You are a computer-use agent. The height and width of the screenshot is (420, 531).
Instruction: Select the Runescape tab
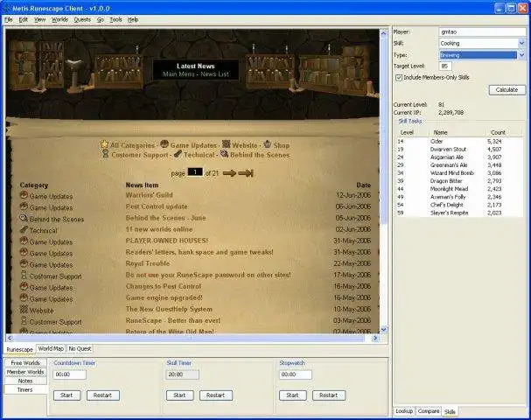19,349
